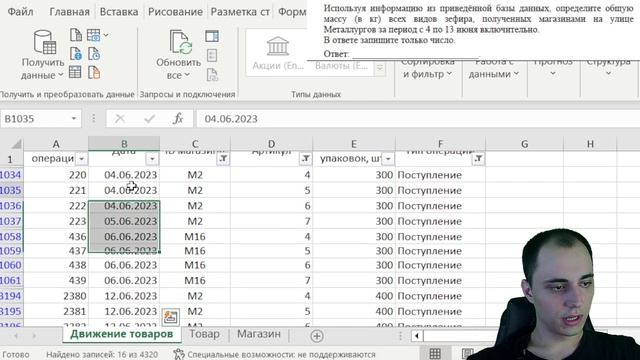This screenshot has width=640, height=360.
Task: Click the insert function fx icon
Action: tap(178, 119)
